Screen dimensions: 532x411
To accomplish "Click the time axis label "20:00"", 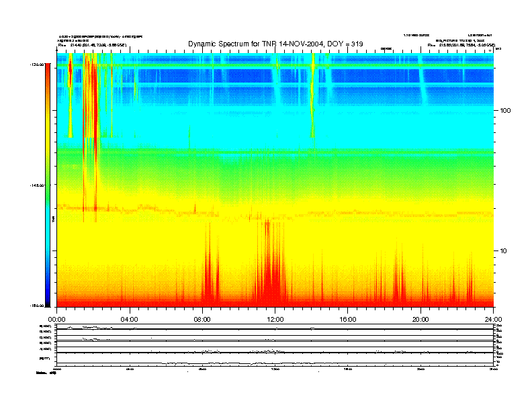I will 420,320.
